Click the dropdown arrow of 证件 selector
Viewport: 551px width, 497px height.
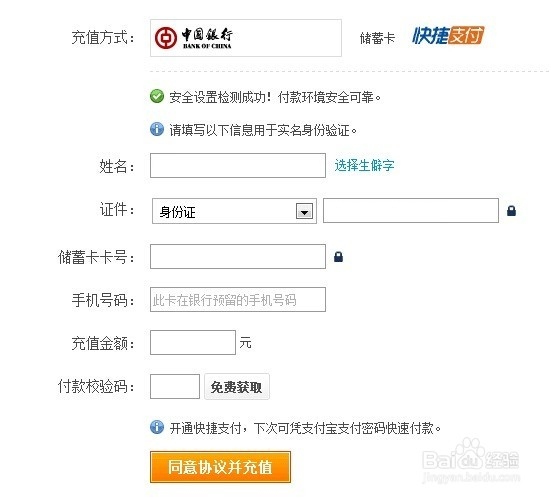[x=304, y=211]
